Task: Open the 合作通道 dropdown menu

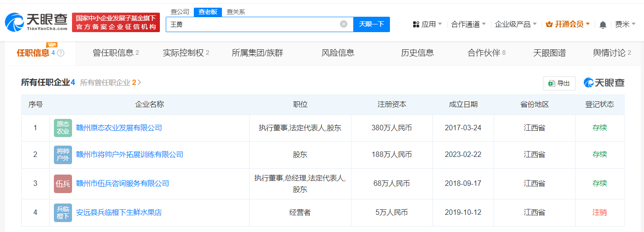Action: (468, 24)
